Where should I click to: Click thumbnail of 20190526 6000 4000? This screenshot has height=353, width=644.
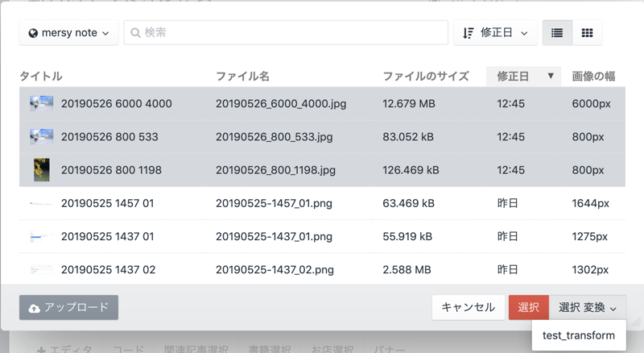pyautogui.click(x=42, y=103)
